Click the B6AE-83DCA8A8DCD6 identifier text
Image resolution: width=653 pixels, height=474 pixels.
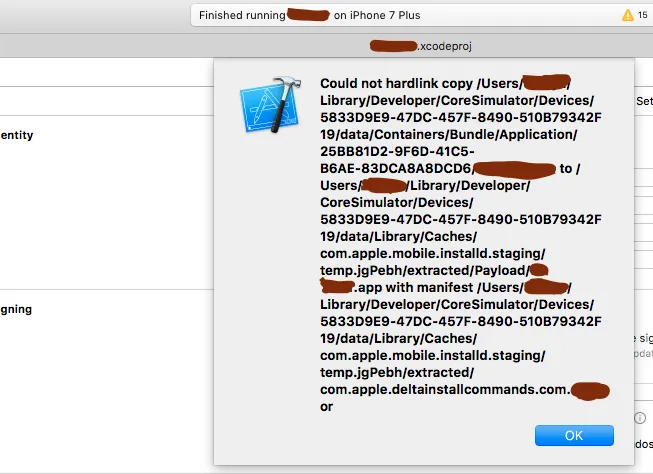[395, 168]
